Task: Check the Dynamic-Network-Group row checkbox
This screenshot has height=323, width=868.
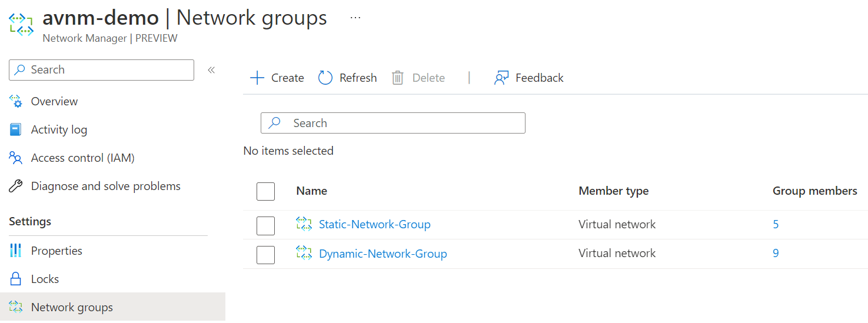Action: (x=266, y=254)
